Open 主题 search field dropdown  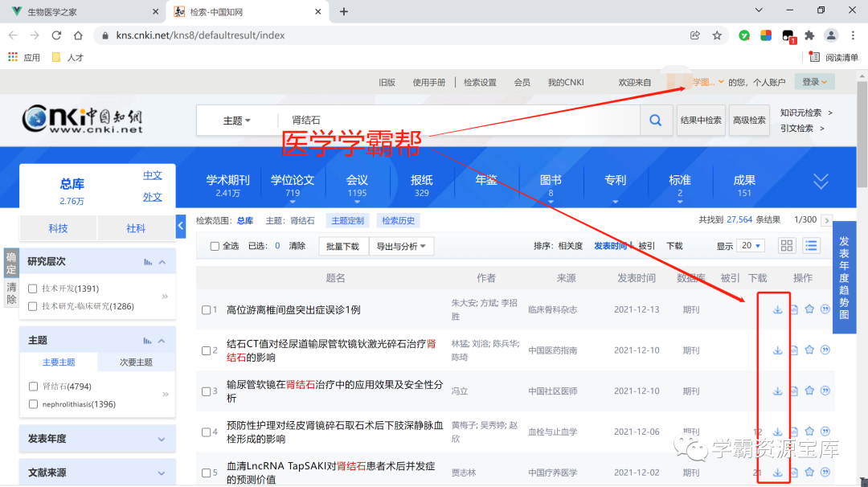coord(237,120)
